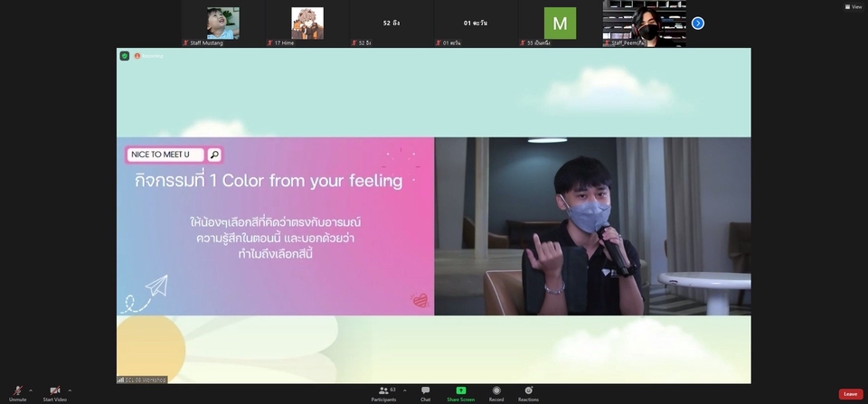Click the green Share Screen icon
Screen dimensions: 868x404
(x=460, y=390)
